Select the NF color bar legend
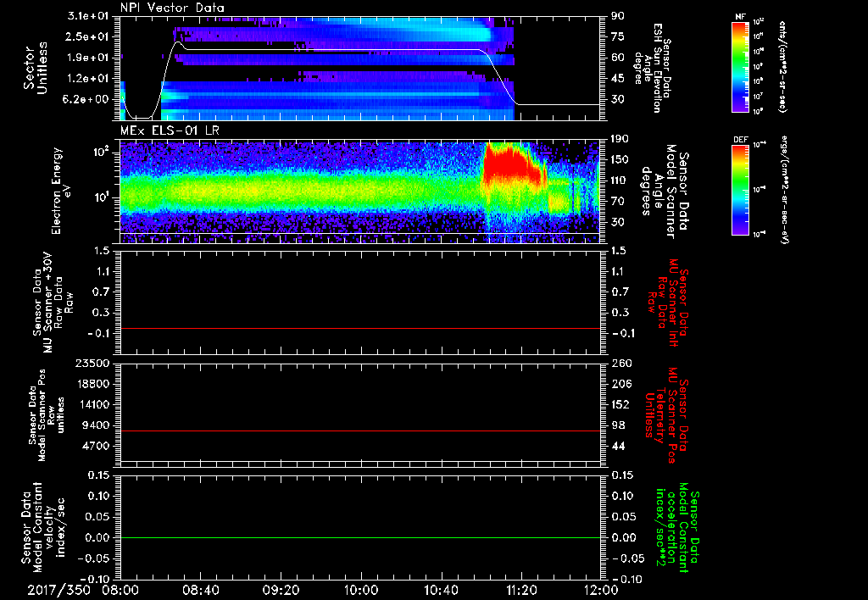Image resolution: width=868 pixels, height=600 pixels. point(740,66)
